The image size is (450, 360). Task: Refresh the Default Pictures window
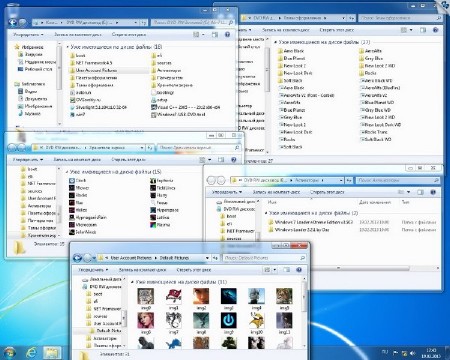click(215, 258)
